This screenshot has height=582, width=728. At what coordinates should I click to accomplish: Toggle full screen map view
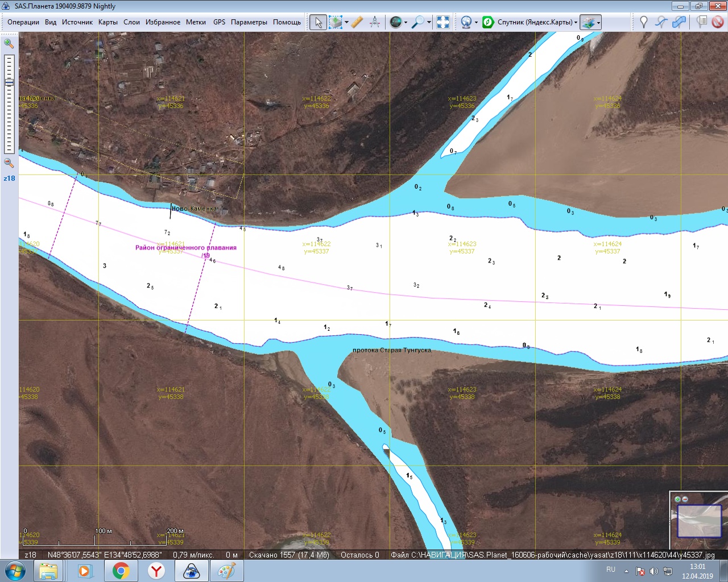coord(443,22)
